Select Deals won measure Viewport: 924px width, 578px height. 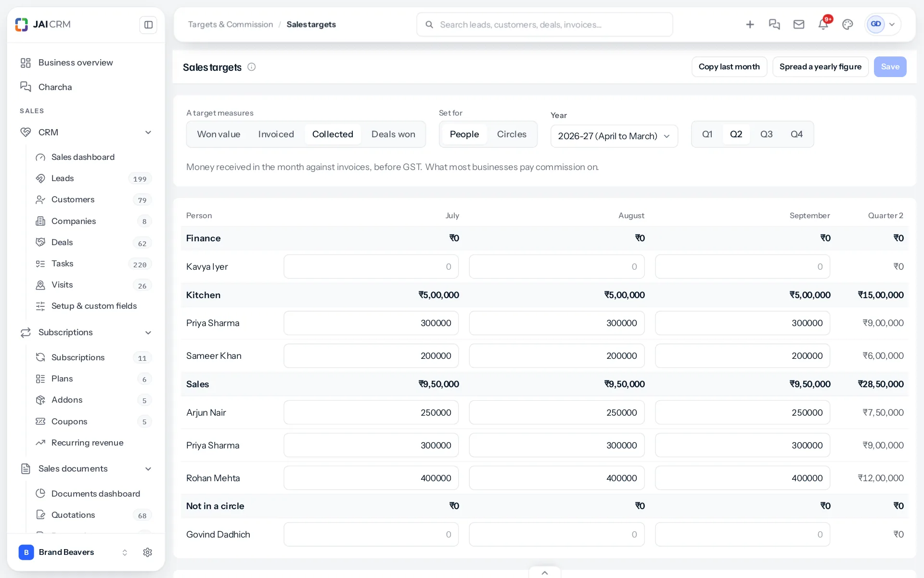coord(393,134)
